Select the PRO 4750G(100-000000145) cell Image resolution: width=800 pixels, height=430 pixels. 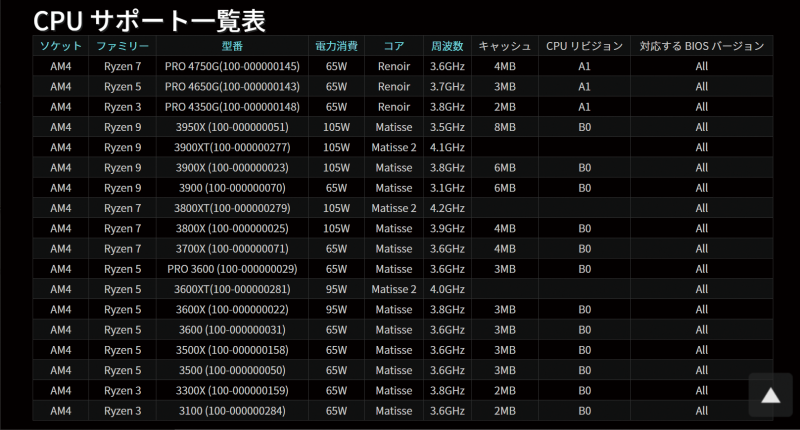click(x=232, y=66)
